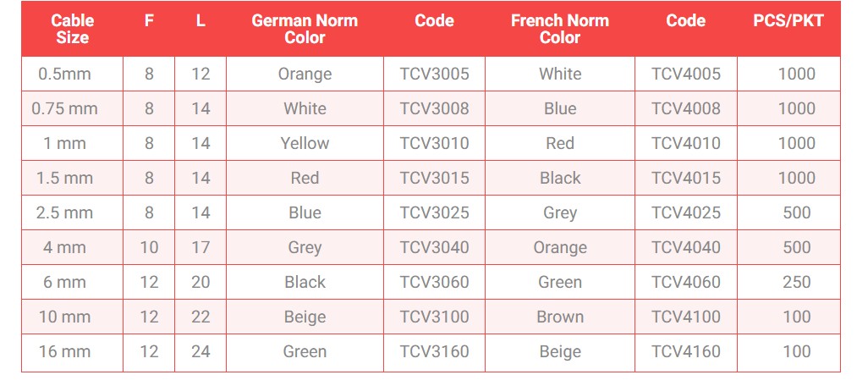Select the TCV3025 code cell
This screenshot has width=868, height=386.
tap(434, 212)
